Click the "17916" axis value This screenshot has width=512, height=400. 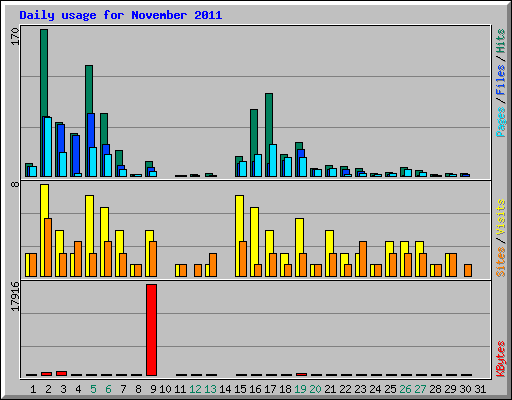[x=15, y=297]
